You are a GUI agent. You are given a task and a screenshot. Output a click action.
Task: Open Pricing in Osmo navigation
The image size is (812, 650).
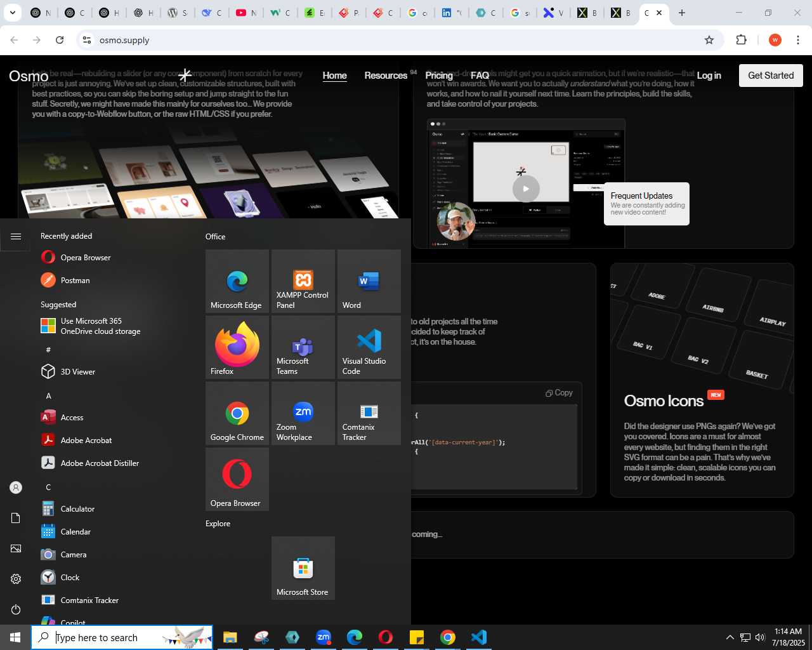point(439,76)
